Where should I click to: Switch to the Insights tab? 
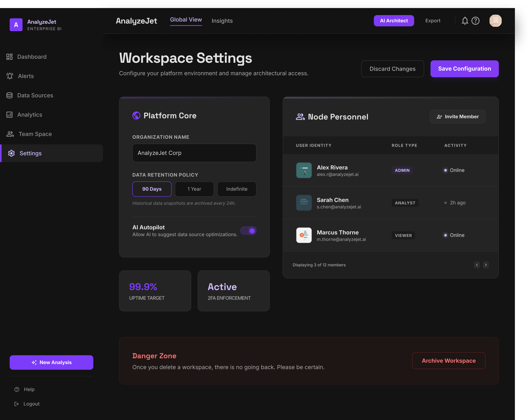[222, 21]
